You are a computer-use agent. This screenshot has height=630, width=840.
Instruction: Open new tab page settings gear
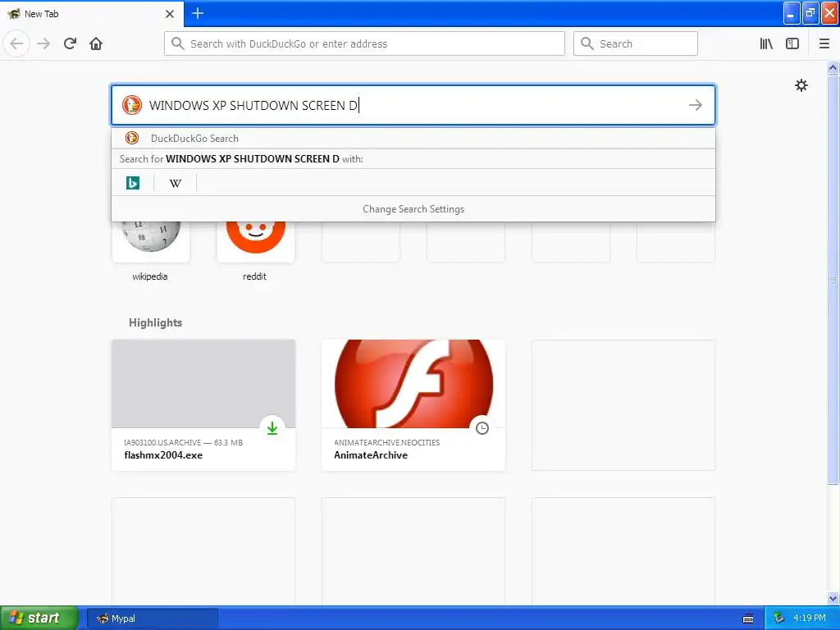tap(801, 85)
